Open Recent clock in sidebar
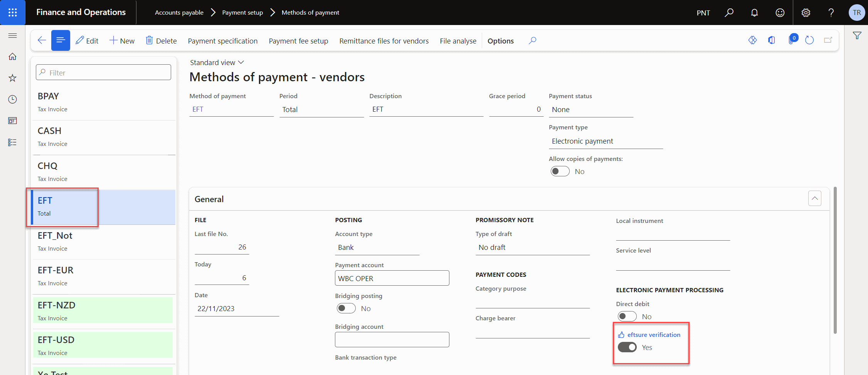868x375 pixels. (x=12, y=99)
